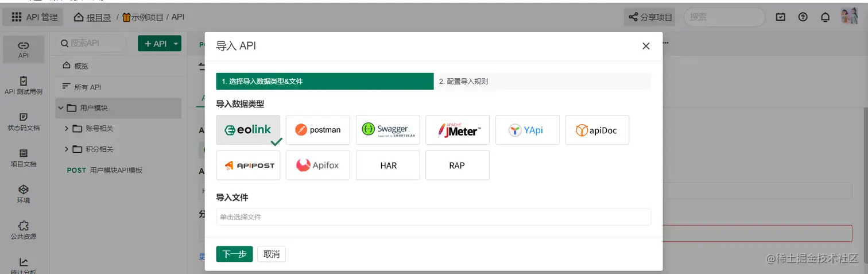Screen dimensions: 868x274
Task: Click the 单击选择文件 file field
Action: (433, 217)
